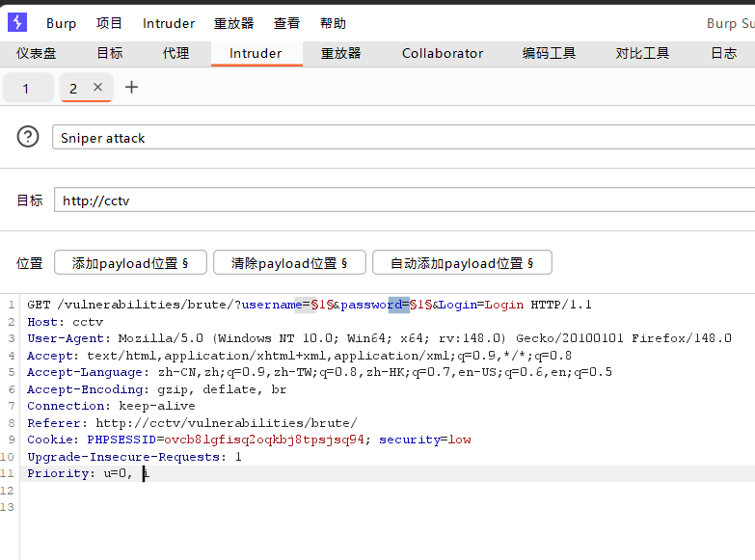Switch to the 代理 tab

(175, 53)
